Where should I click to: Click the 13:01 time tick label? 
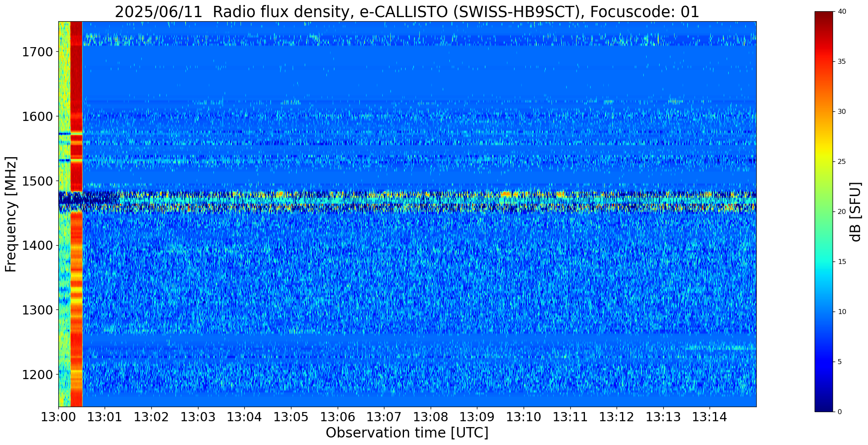click(x=105, y=417)
